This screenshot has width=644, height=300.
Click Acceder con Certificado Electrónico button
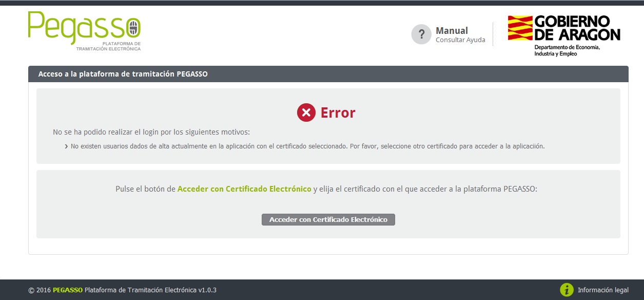328,219
